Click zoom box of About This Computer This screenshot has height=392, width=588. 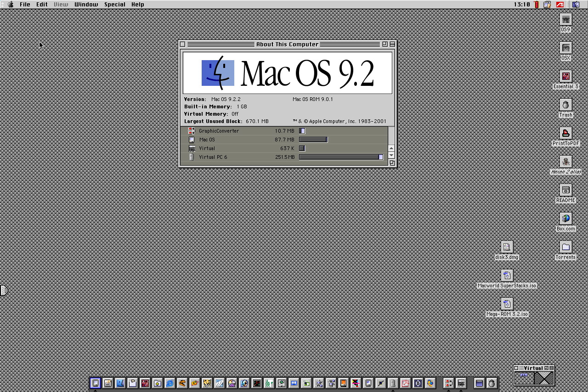[x=384, y=45]
